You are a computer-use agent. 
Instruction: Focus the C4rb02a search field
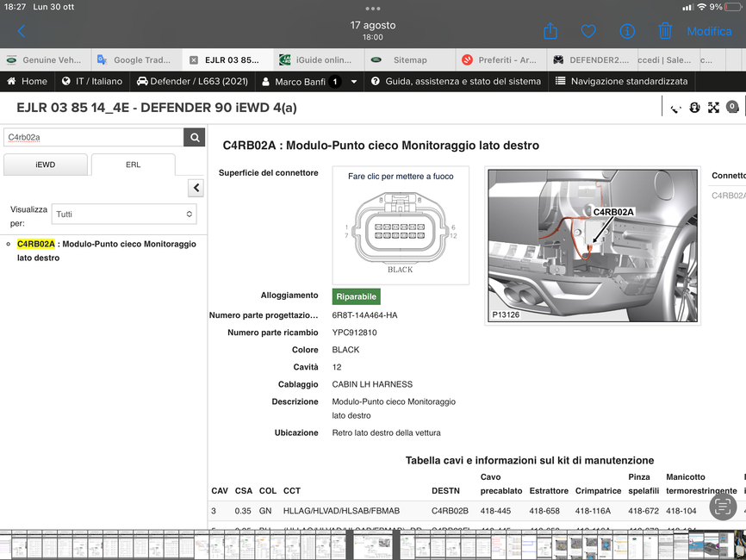[94, 137]
